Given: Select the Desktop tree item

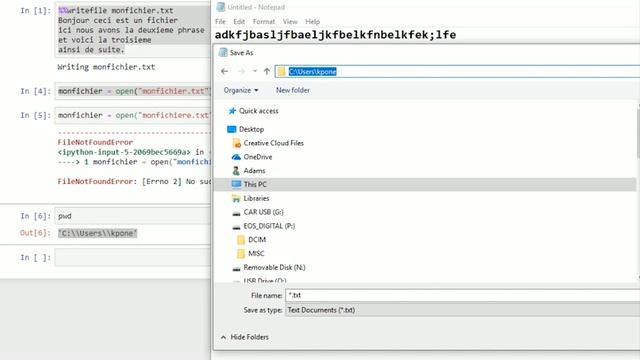Looking at the screenshot, I should point(251,129).
